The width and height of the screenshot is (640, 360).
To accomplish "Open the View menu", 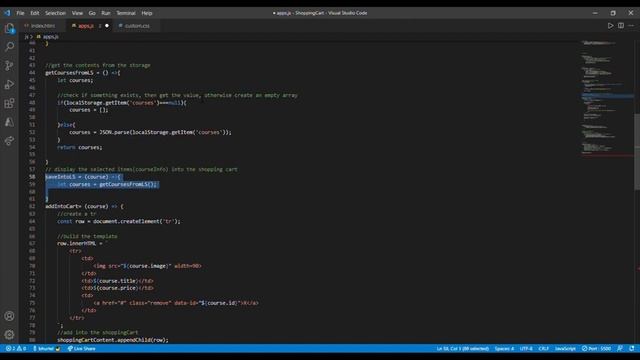I will [77, 13].
